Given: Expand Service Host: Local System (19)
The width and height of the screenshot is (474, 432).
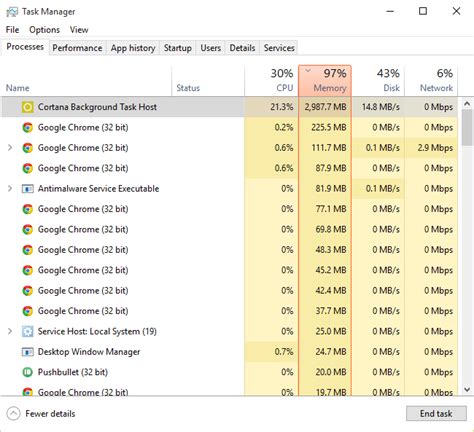Looking at the screenshot, I should (x=10, y=331).
